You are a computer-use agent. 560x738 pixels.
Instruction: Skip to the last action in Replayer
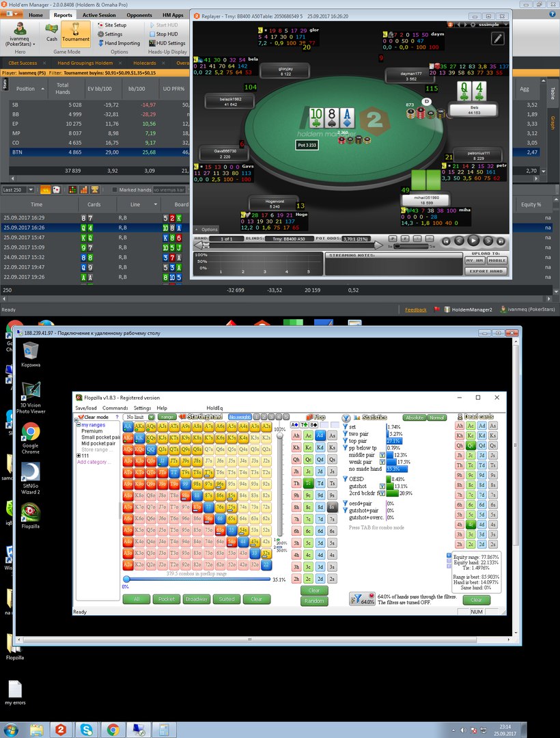(x=501, y=241)
